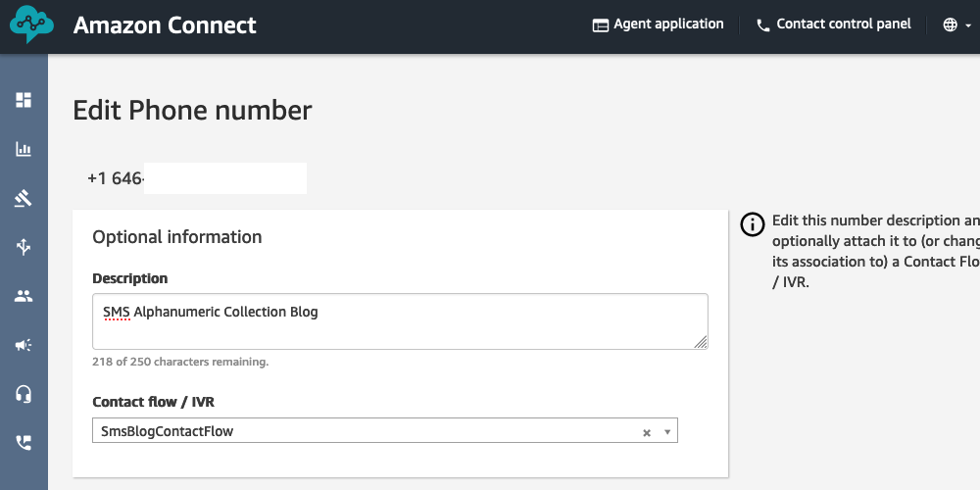Click into the Description text area

[399, 321]
